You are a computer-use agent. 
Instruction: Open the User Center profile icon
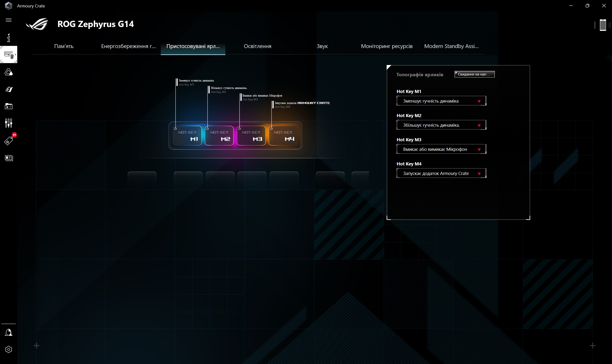(x=9, y=332)
